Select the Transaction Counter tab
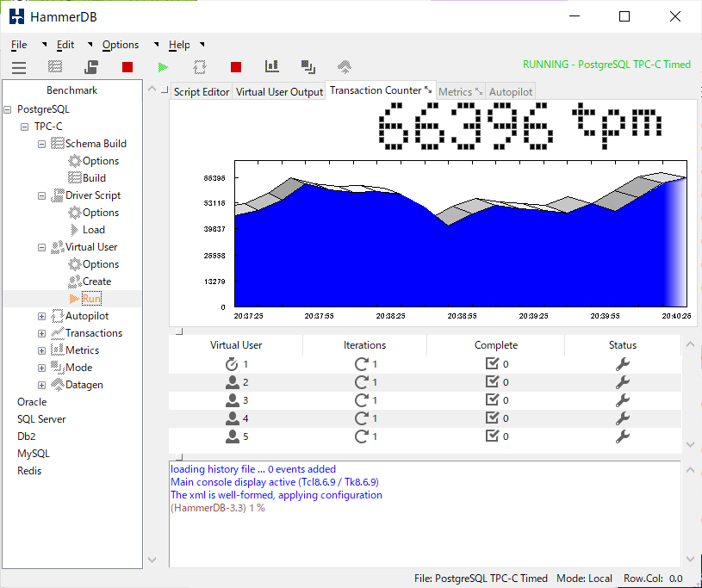The height and width of the screenshot is (588, 702). pyautogui.click(x=380, y=90)
